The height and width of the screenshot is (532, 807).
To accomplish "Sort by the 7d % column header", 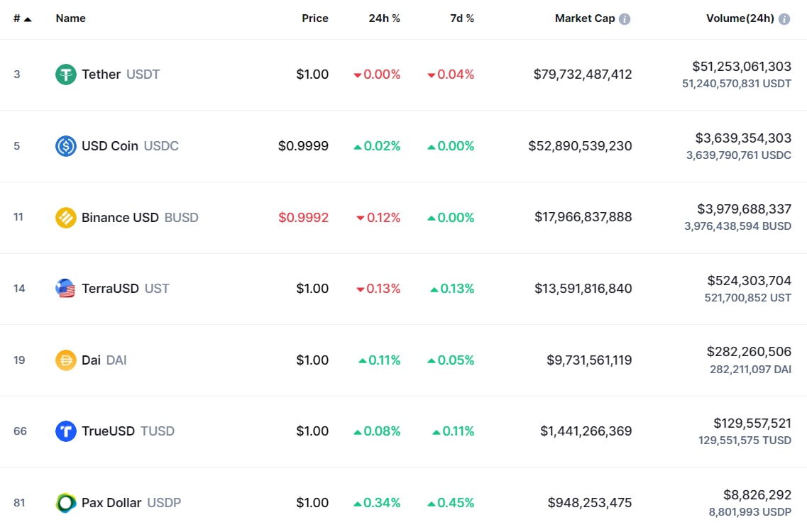I will pos(462,18).
